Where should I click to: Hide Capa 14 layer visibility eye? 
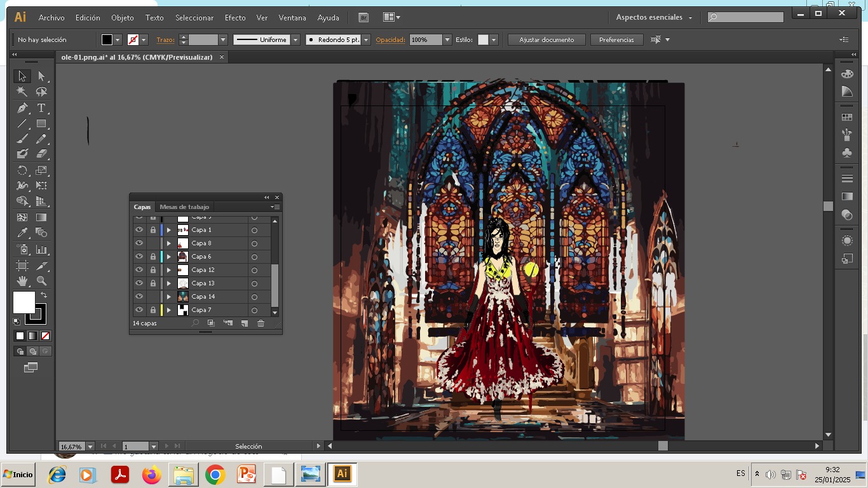[139, 297]
